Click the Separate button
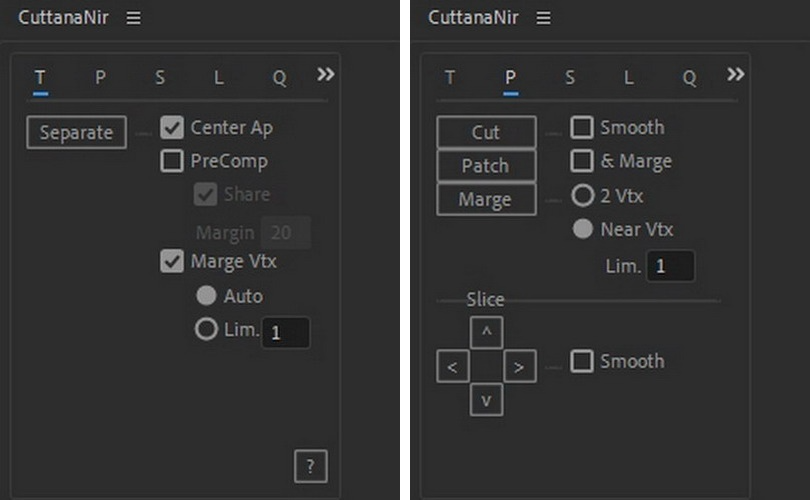This screenshot has width=810, height=500. click(76, 132)
